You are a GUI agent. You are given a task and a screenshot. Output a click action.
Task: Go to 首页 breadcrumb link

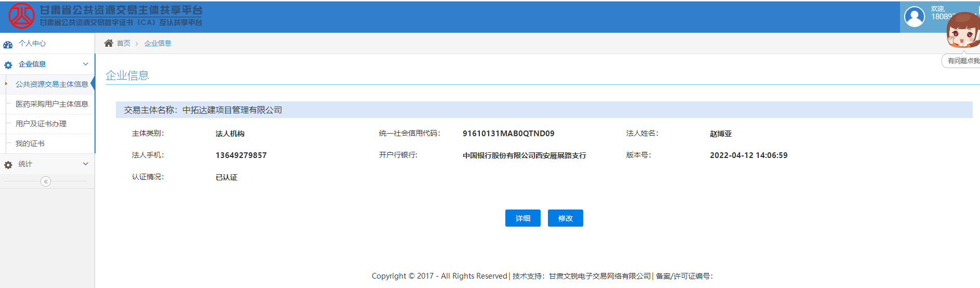(124, 43)
